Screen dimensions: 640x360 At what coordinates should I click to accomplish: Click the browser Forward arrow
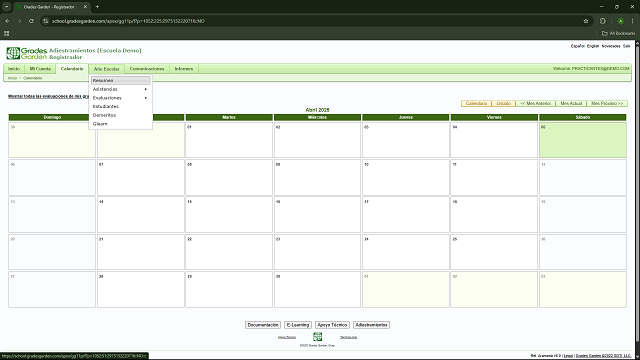(x=19, y=21)
